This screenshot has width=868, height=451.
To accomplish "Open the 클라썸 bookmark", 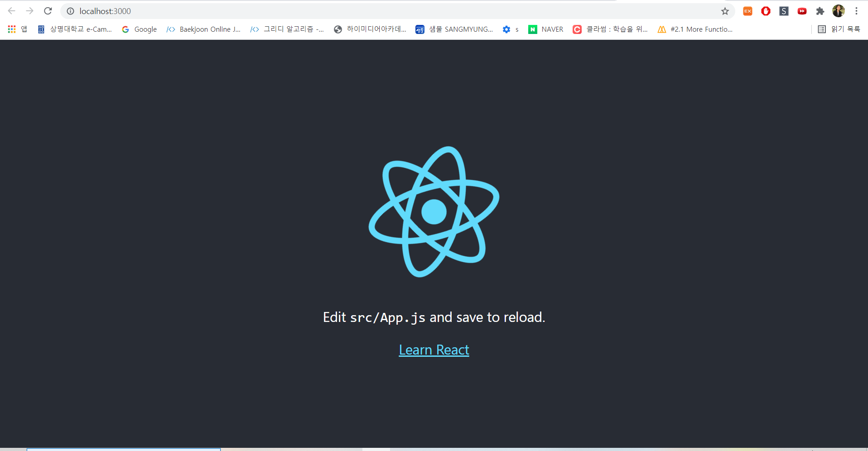I will 610,29.
